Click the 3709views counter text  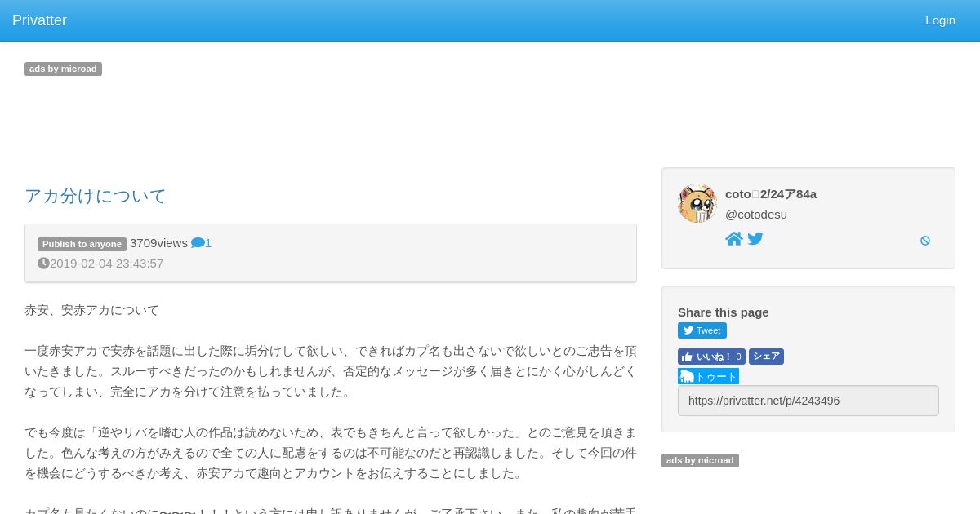[x=158, y=243]
